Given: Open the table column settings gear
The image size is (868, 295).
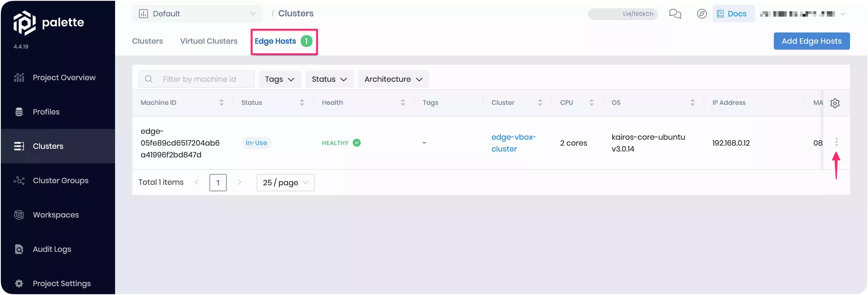Looking at the screenshot, I should click(835, 103).
